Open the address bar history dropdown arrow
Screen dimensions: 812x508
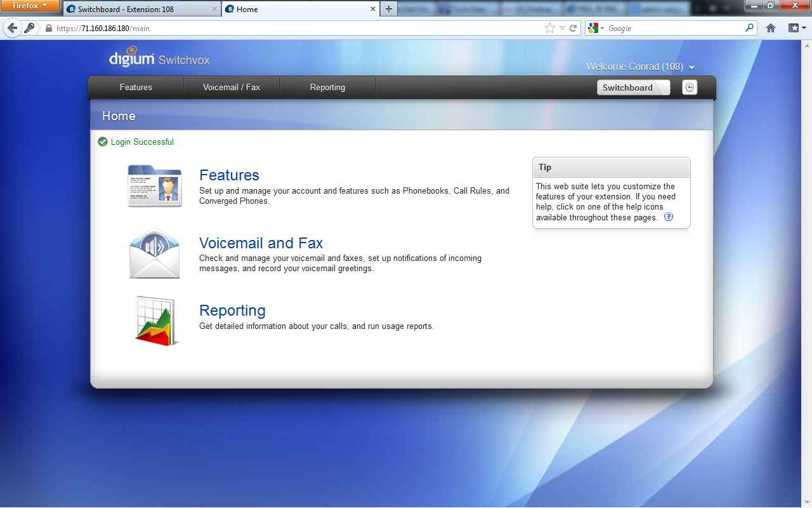tap(561, 28)
